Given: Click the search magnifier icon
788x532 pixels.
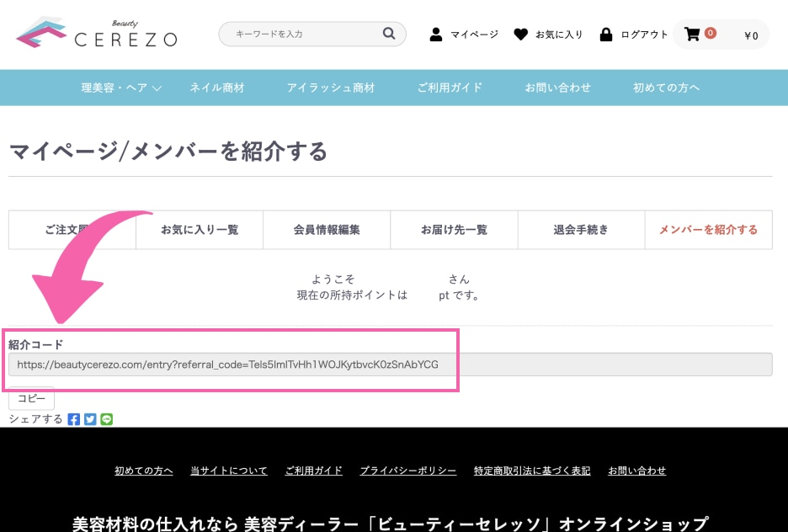Looking at the screenshot, I should [x=388, y=33].
